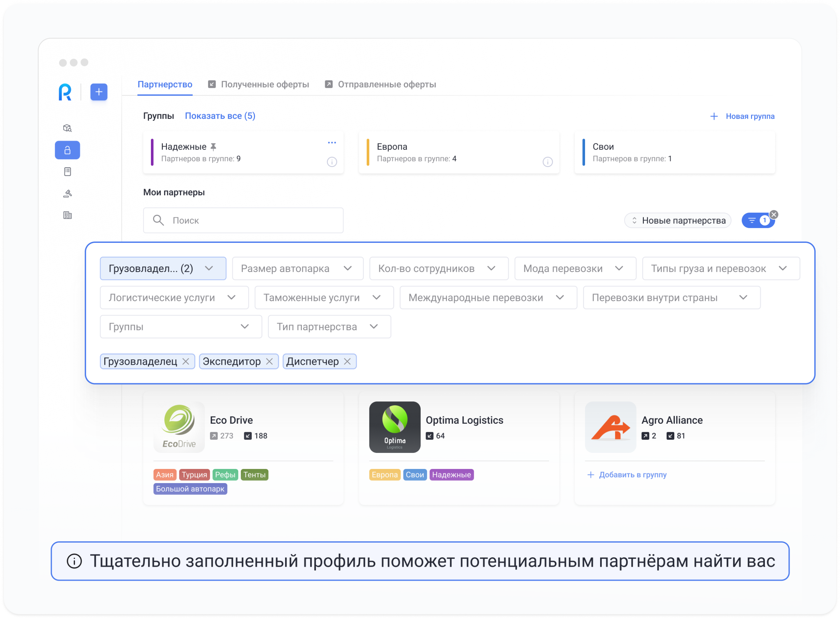The width and height of the screenshot is (840, 618).
Task: Unpin the Надежные group
Action: click(x=213, y=146)
